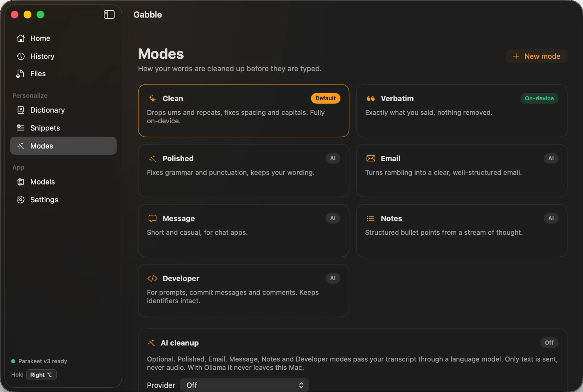Click the History clock icon
The height and width of the screenshot is (392, 583).
coord(21,56)
